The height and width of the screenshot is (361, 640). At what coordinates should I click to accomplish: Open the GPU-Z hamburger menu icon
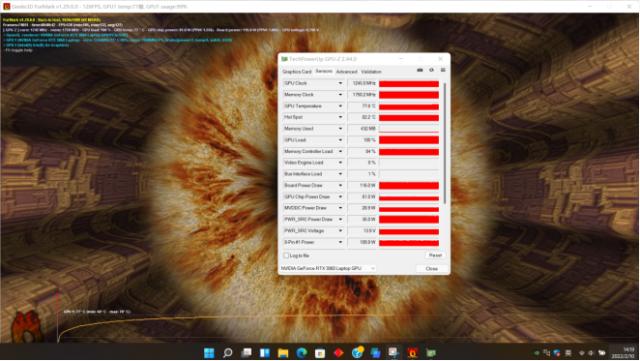pos(443,70)
